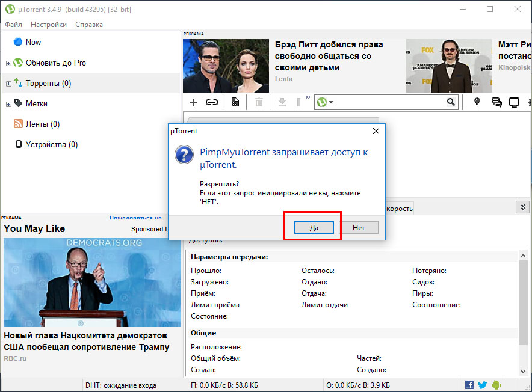
Task: Open the Нацкомитета демократов headline
Action: tap(87, 341)
